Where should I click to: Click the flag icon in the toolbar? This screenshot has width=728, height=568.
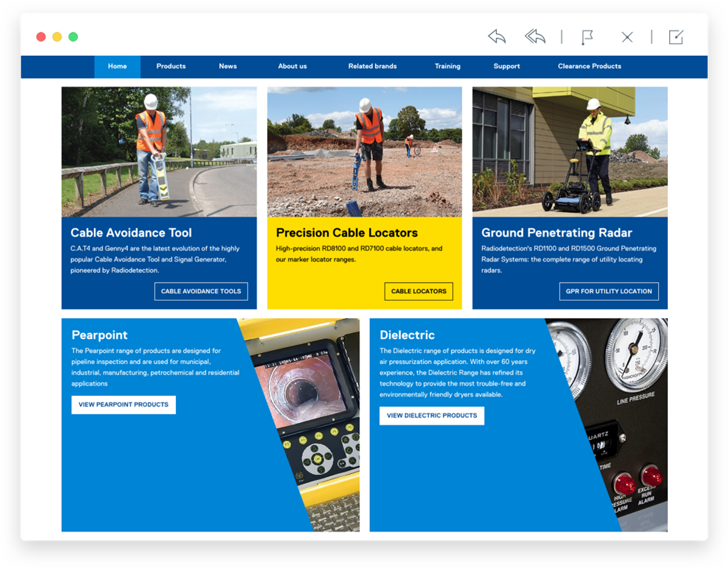click(586, 38)
